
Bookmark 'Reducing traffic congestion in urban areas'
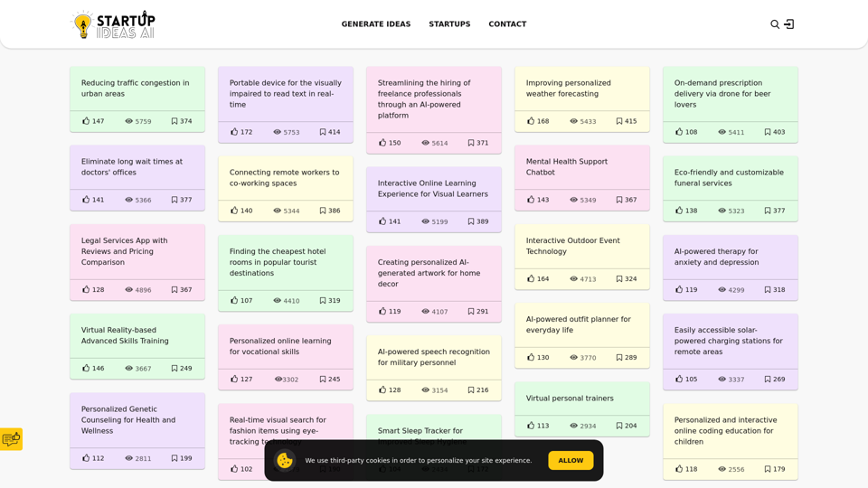[175, 121]
